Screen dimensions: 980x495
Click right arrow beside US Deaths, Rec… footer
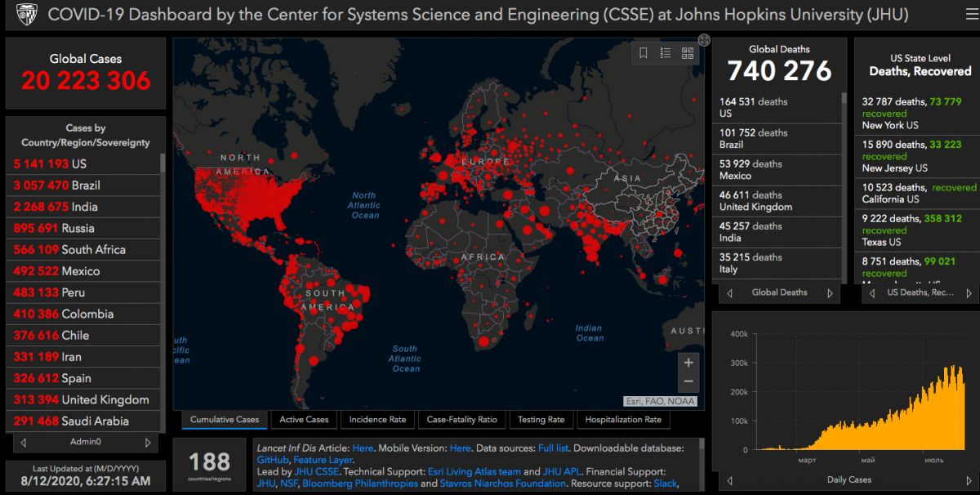tap(969, 292)
